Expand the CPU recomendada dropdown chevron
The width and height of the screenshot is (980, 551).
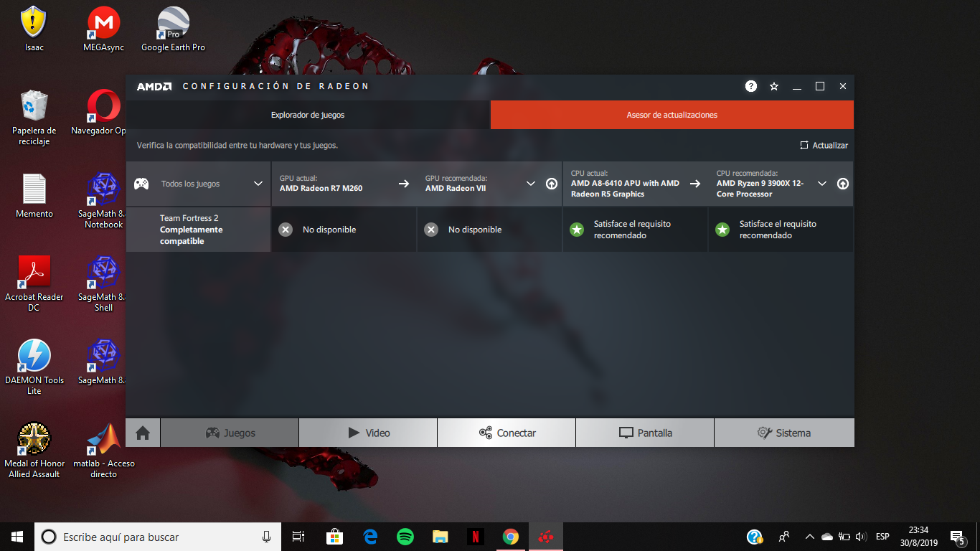[x=822, y=184]
